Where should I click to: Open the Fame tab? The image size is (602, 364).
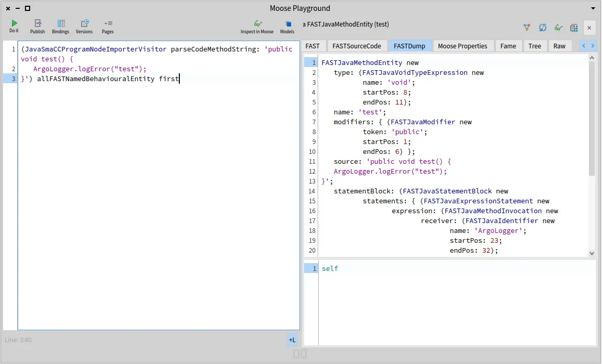[x=508, y=46]
